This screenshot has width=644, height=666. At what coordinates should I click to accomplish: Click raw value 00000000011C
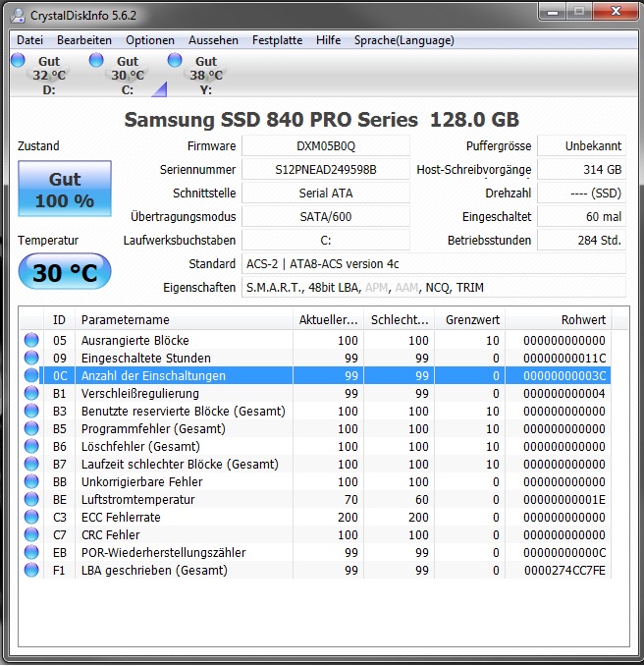point(564,359)
